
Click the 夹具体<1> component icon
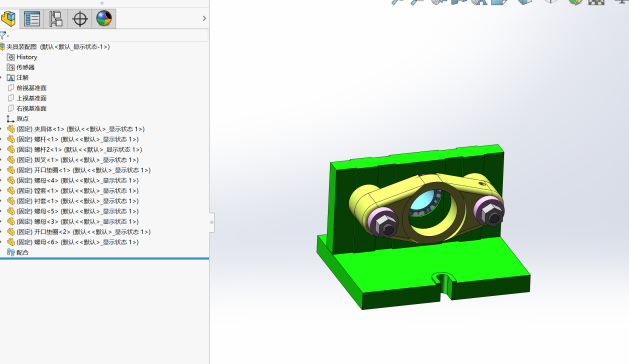11,129
